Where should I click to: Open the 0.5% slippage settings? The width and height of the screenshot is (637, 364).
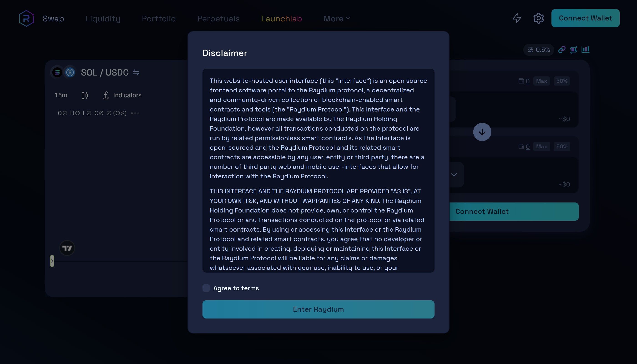539,50
